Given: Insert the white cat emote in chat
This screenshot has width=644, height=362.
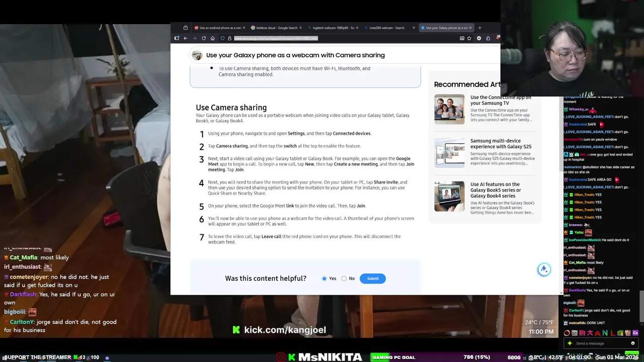Looking at the screenshot, I should [x=575, y=333].
